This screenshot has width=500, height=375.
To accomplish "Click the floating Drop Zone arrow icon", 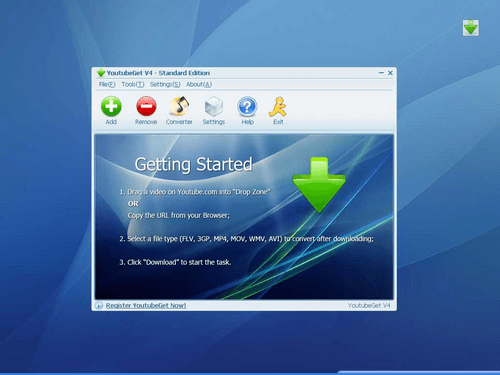I will click(x=471, y=28).
